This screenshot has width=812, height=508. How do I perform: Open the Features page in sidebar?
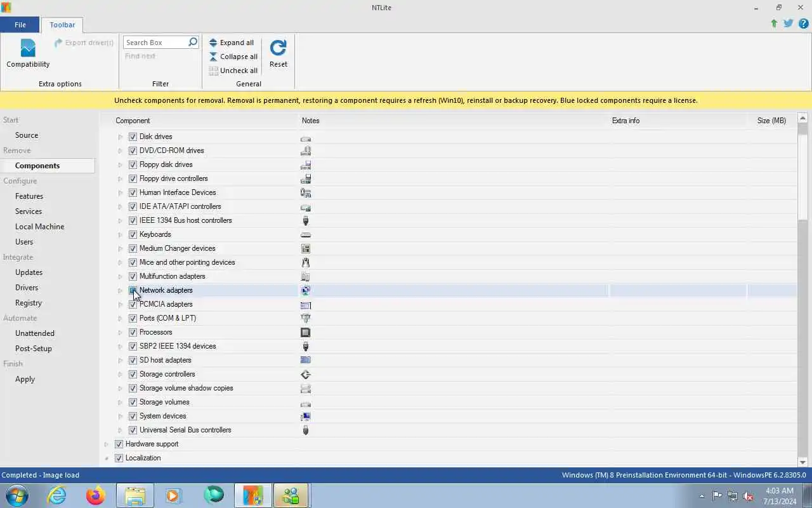coord(29,196)
